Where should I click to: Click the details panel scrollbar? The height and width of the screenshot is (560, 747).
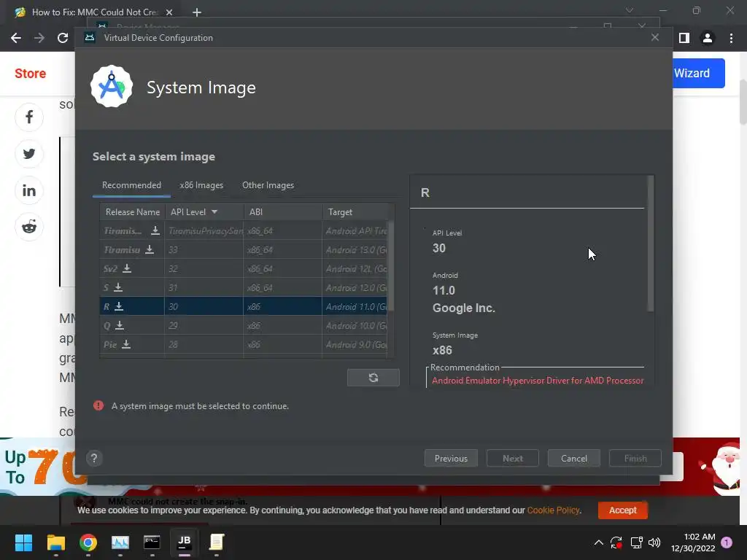[650, 244]
